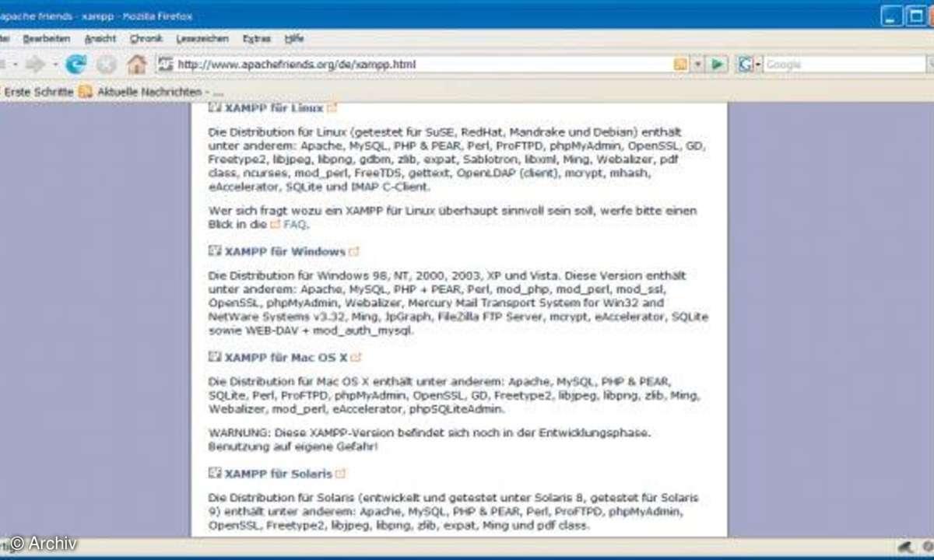Open the Lesezeichen menu
The width and height of the screenshot is (934, 560).
coord(202,38)
